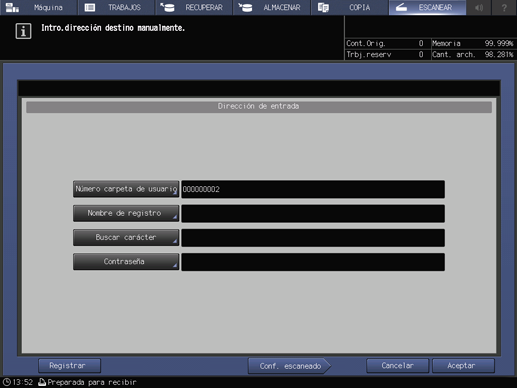Click the Cancelar button
This screenshot has height=388, width=517.
point(397,366)
